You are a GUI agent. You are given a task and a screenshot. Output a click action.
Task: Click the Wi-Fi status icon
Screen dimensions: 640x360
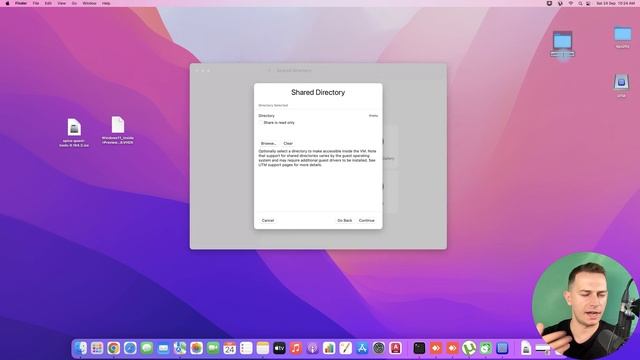coord(571,3)
